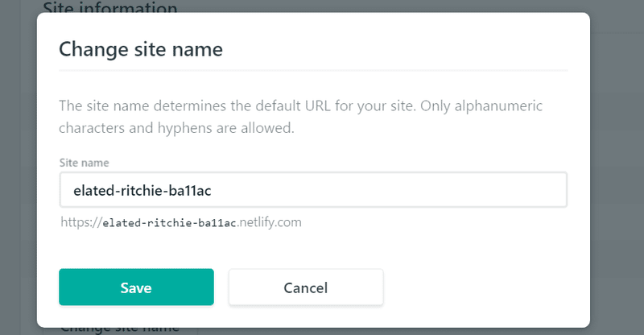This screenshot has height=335, width=644.
Task: Click the divider line under dialog title
Action: click(313, 71)
